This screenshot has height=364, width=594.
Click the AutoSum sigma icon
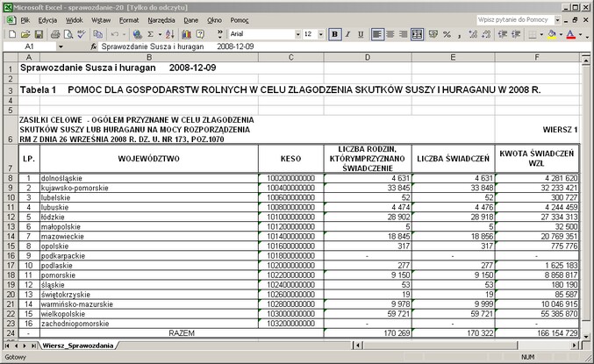(x=150, y=34)
